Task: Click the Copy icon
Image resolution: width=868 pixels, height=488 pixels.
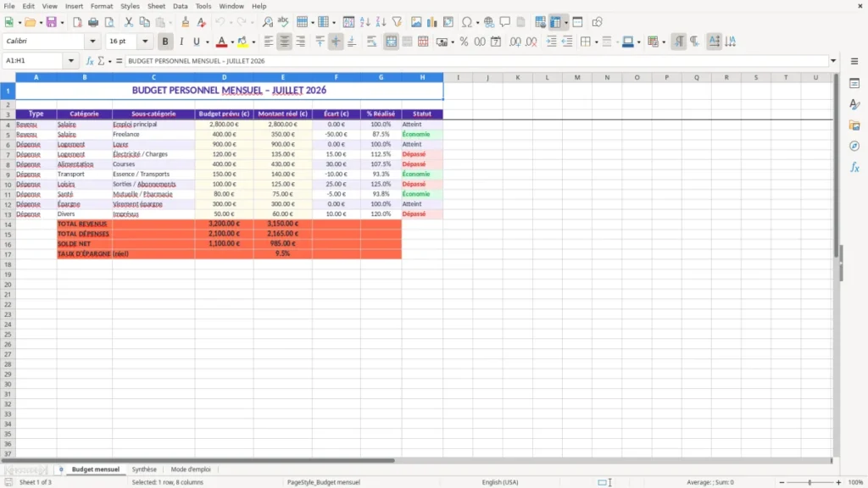Action: pyautogui.click(x=144, y=22)
